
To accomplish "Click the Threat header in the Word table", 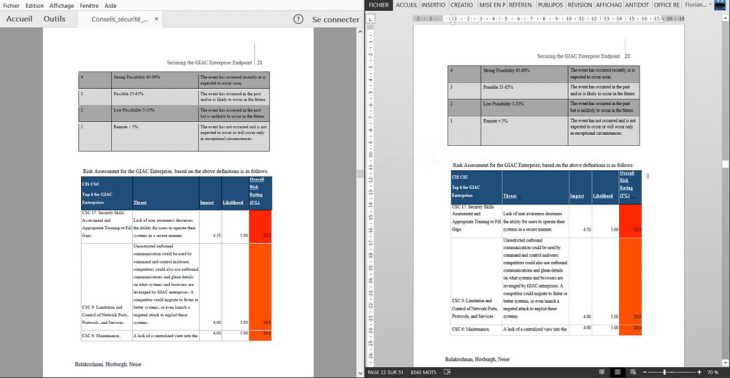I will (510, 196).
